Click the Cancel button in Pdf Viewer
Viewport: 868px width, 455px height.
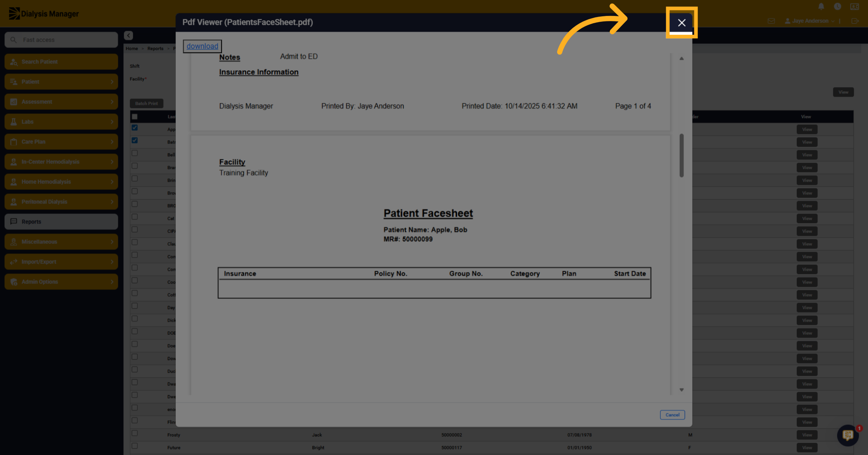click(x=672, y=414)
